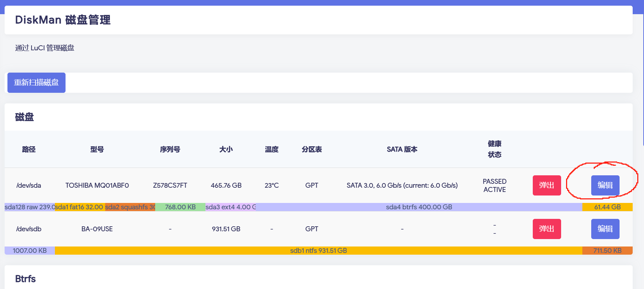Eject the /dev/sdb BA-09USE disk
The width and height of the screenshot is (644, 289).
pos(546,229)
